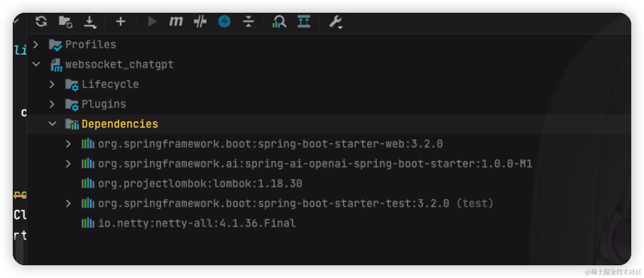Click the Lifecycle gear folder icon
The width and height of the screenshot is (644, 278).
pyautogui.click(x=72, y=85)
